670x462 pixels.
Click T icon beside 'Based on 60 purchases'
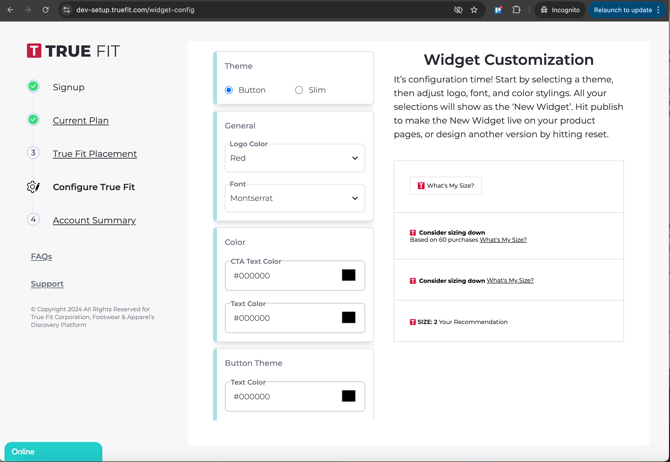click(x=413, y=232)
